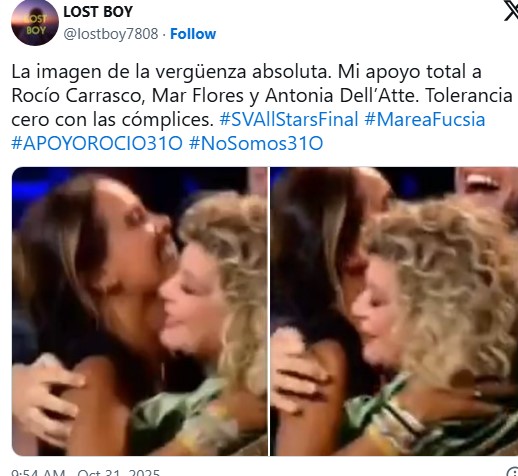Open the LOST BOY display name

(x=98, y=12)
